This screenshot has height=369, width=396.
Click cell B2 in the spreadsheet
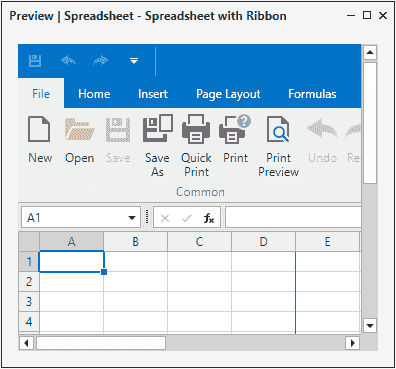(135, 282)
